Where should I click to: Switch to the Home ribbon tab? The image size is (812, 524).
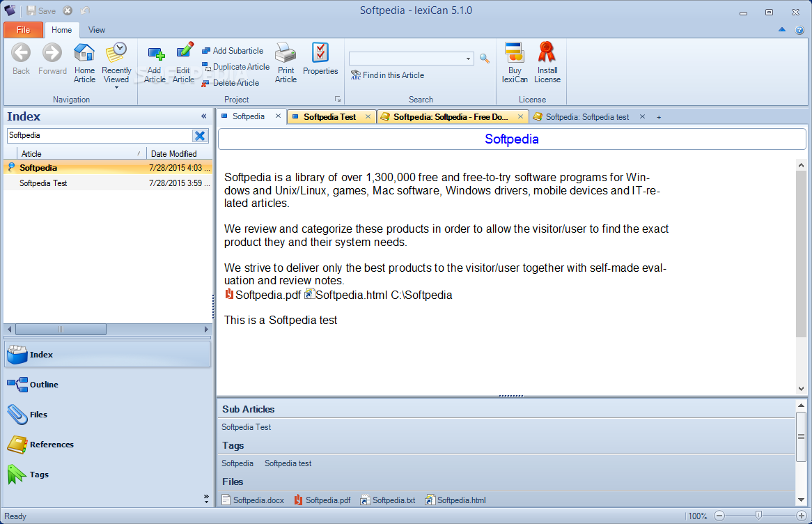point(61,30)
